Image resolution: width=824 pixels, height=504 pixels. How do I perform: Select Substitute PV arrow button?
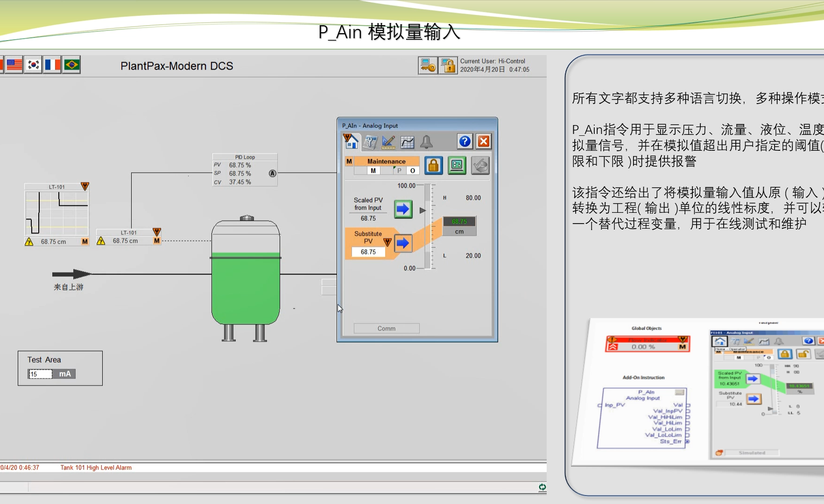pos(403,243)
